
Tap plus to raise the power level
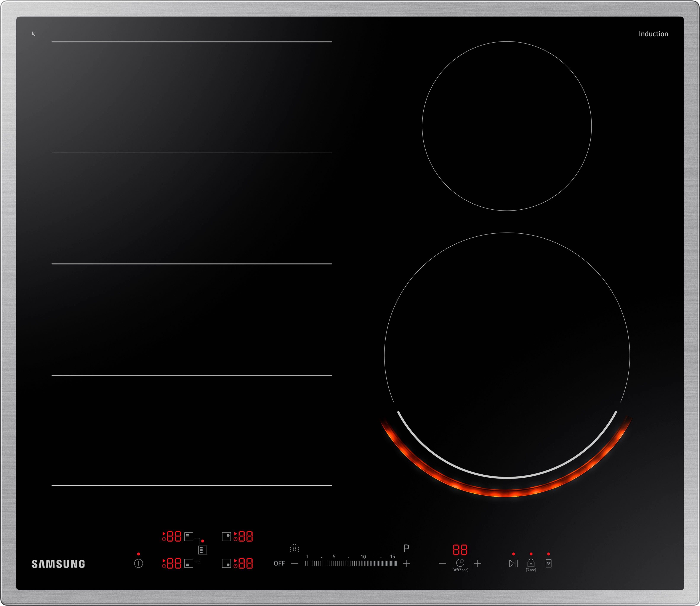407,563
